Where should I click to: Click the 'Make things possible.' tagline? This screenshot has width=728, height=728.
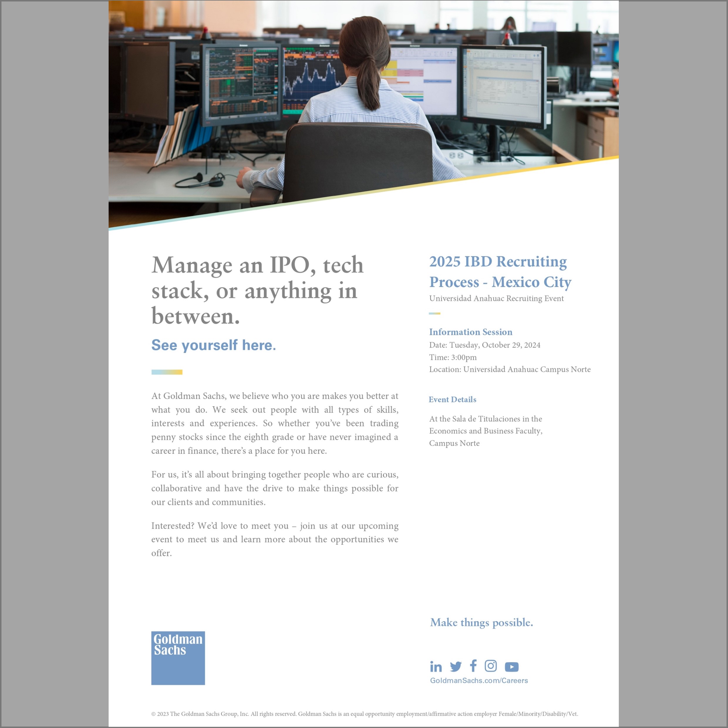coord(481,622)
